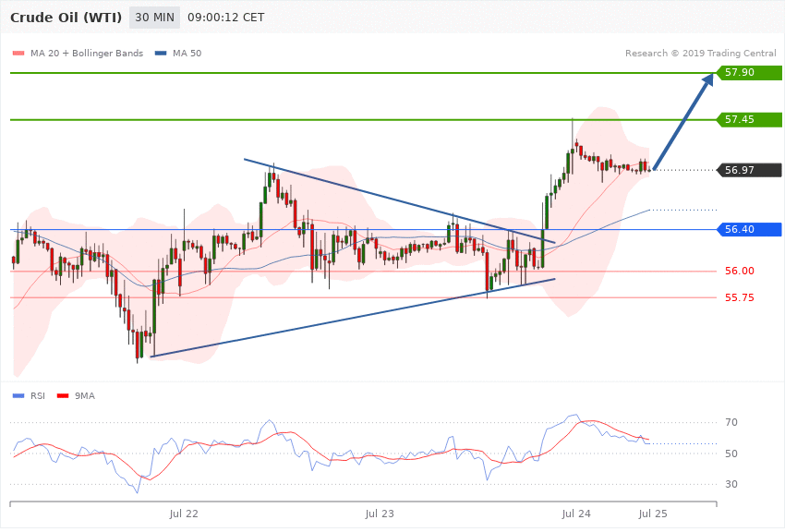Screen dimensions: 785x532
Task: Click the 56.00 red support value
Action: (x=740, y=272)
